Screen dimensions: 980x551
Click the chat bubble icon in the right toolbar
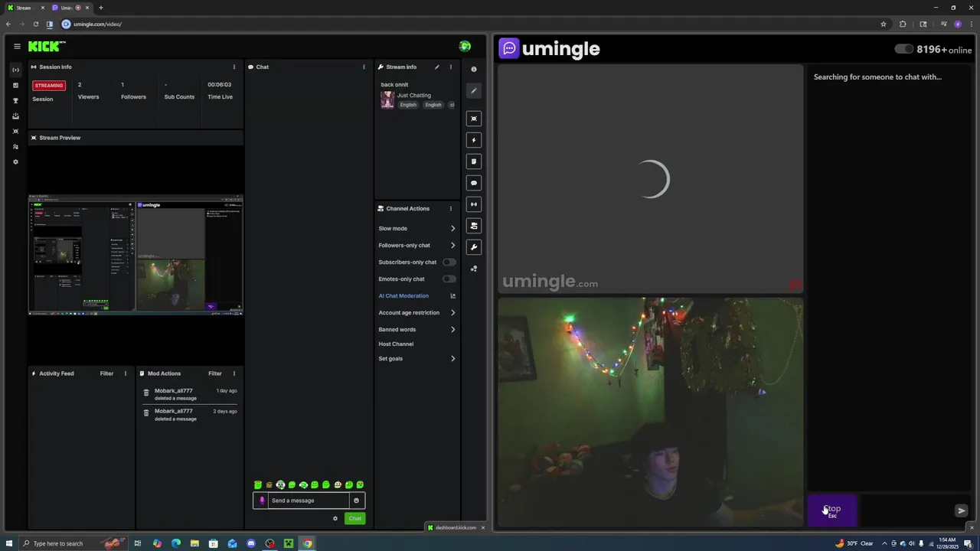474,183
